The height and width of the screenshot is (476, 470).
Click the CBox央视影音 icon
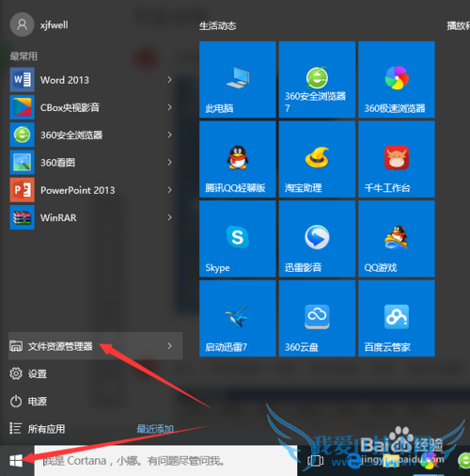click(23, 107)
